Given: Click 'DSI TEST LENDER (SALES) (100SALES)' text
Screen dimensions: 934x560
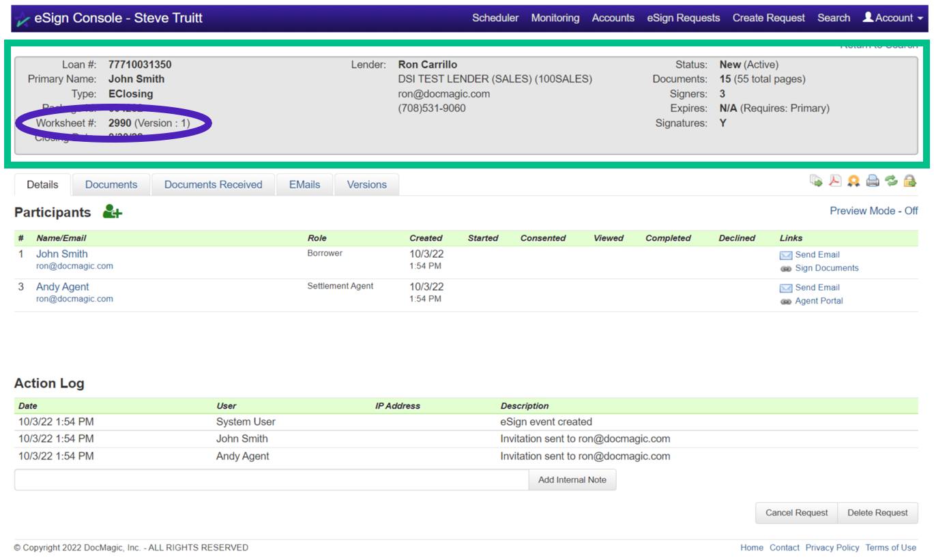Looking at the screenshot, I should (x=495, y=79).
